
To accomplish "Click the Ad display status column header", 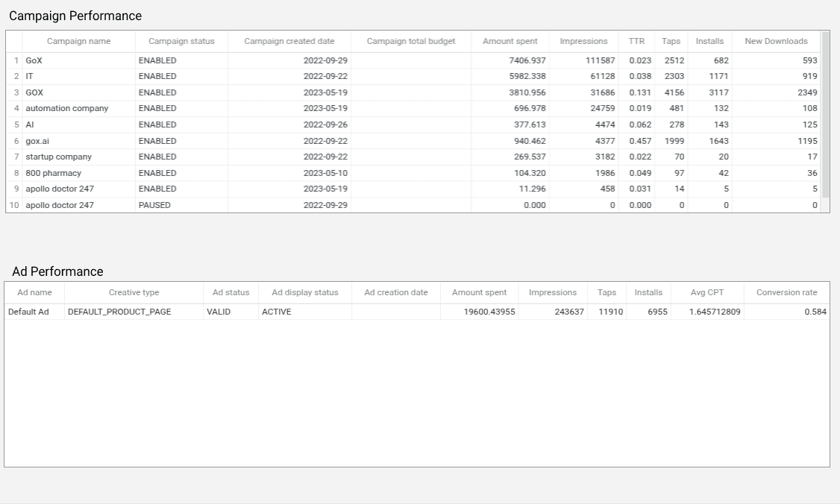I will pyautogui.click(x=305, y=292).
